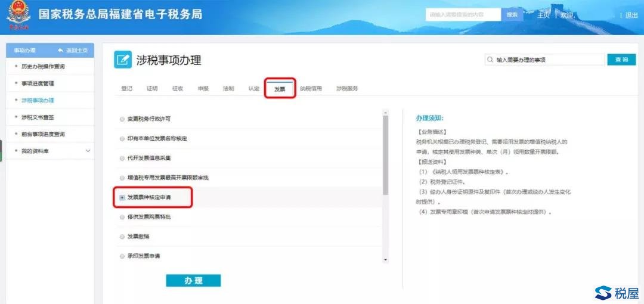The image size is (644, 304).
Task: Open the 纳税信用 tab
Action: click(311, 89)
